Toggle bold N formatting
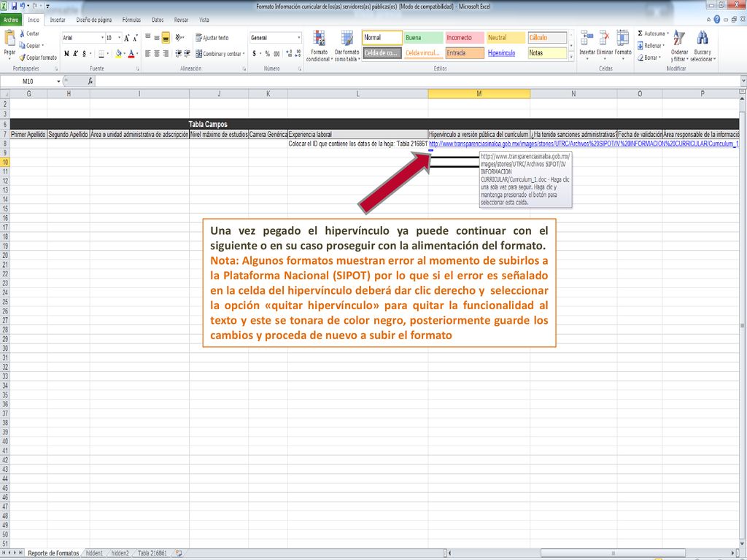This screenshot has height=560, width=747. pos(66,53)
